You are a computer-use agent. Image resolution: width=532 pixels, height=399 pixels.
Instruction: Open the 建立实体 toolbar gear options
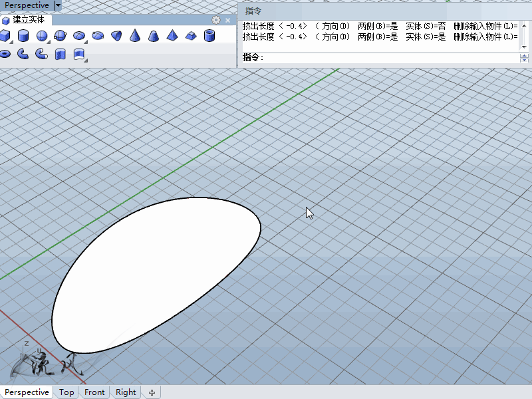click(215, 20)
